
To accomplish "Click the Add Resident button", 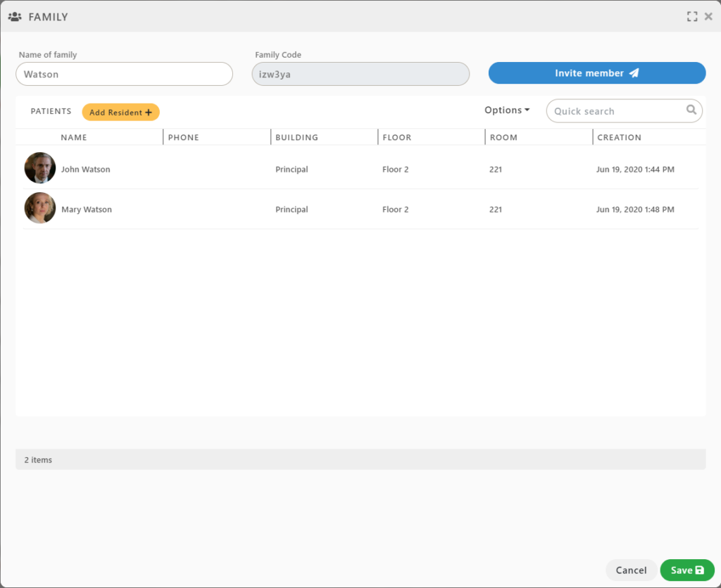I will tap(120, 113).
